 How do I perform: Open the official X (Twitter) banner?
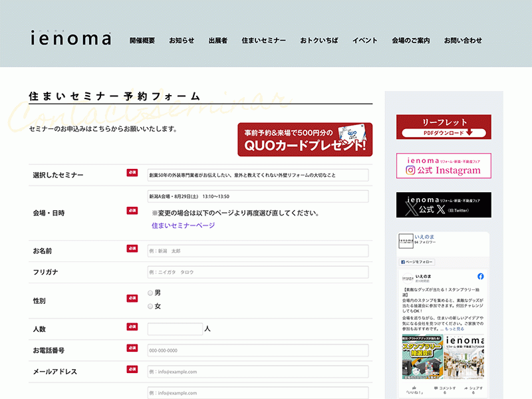(x=444, y=205)
